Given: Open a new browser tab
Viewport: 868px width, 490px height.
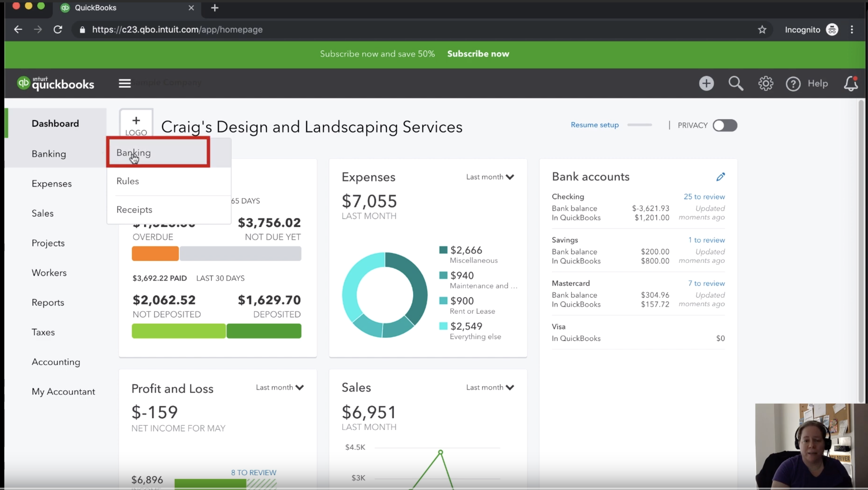Looking at the screenshot, I should click(x=215, y=8).
